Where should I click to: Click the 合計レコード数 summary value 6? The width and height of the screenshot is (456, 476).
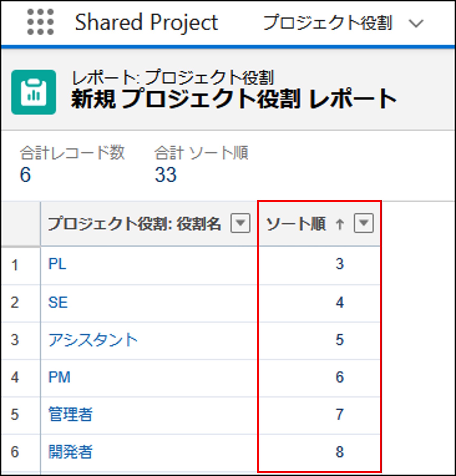coord(25,175)
